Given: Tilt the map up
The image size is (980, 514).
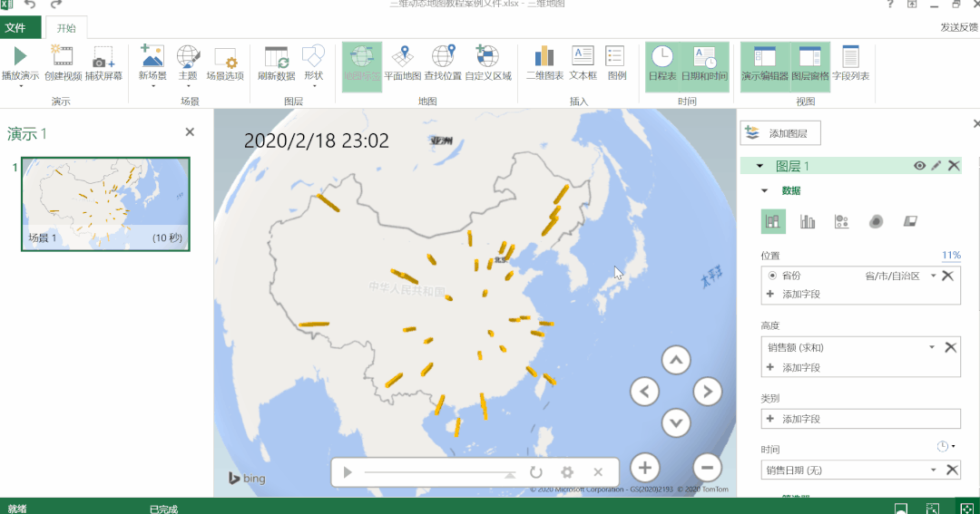Looking at the screenshot, I should (x=676, y=361).
